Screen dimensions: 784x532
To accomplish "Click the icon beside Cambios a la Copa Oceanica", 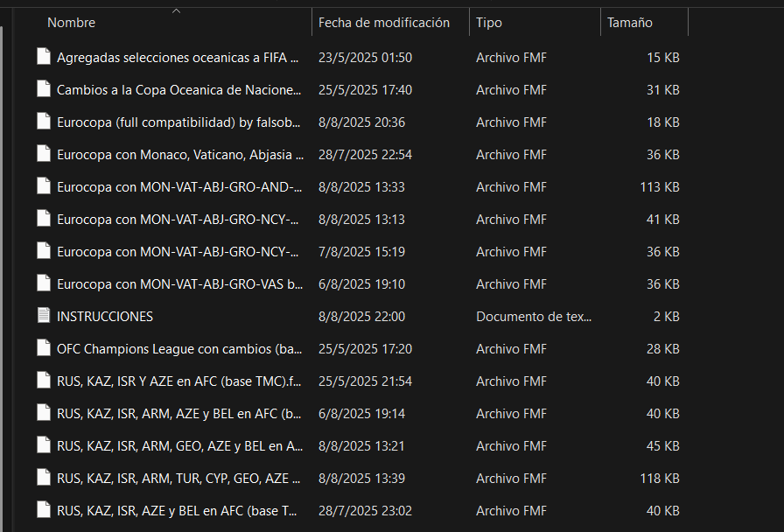I will (x=44, y=89).
